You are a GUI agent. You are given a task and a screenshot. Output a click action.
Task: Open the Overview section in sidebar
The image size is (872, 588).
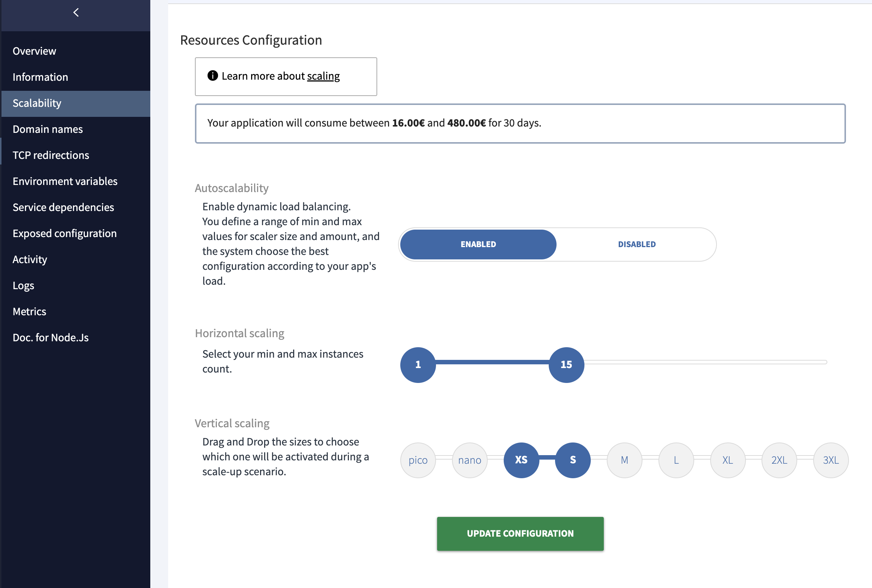click(35, 51)
